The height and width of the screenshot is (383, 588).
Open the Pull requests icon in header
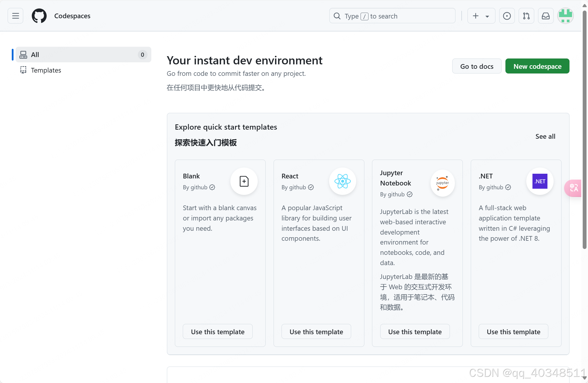tap(526, 16)
